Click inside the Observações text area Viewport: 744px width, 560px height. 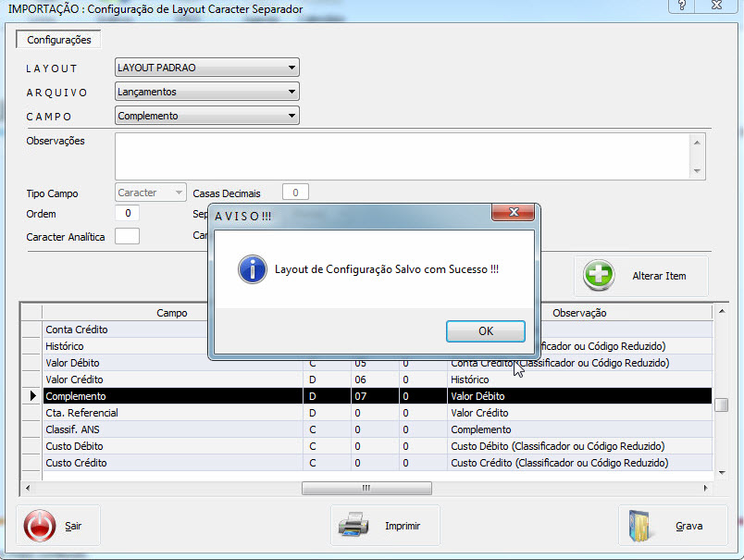(403, 156)
